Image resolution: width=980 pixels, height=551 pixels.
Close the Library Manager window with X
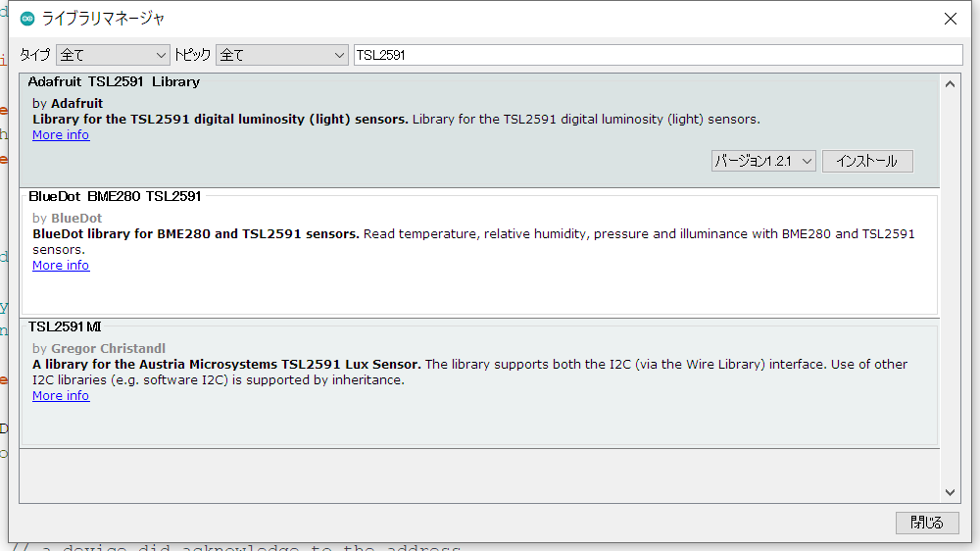point(950,19)
